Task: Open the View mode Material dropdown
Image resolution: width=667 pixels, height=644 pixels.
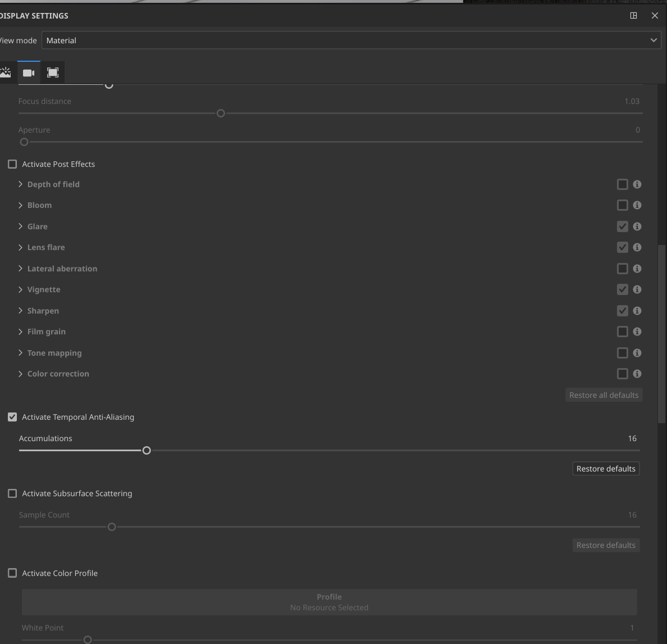Action: (x=351, y=40)
